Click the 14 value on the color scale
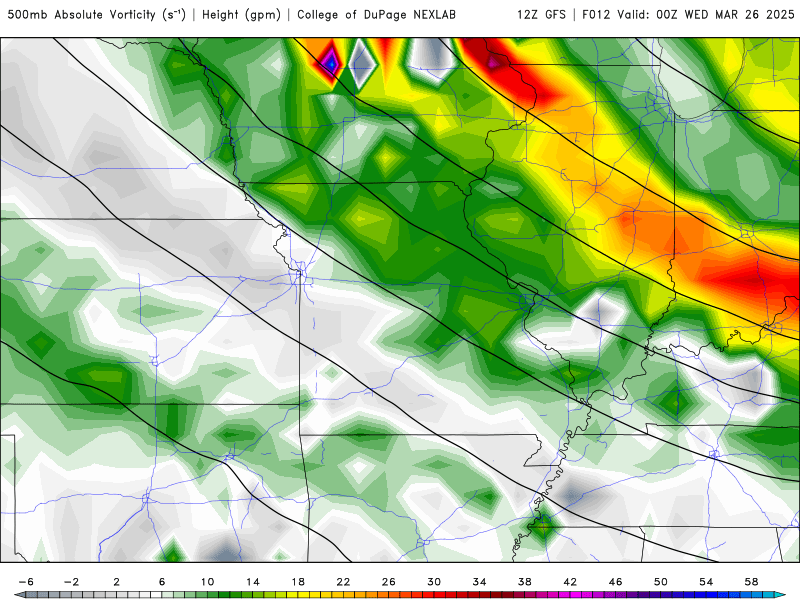 click(253, 582)
